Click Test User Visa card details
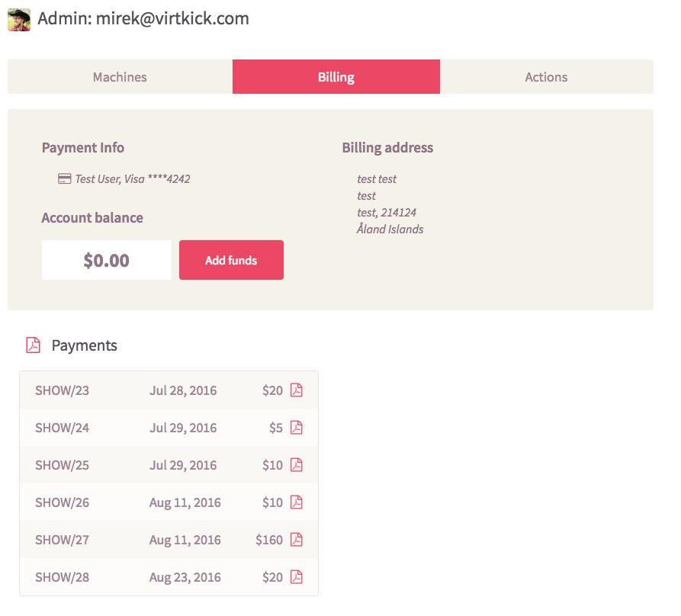681x616 pixels. click(133, 179)
